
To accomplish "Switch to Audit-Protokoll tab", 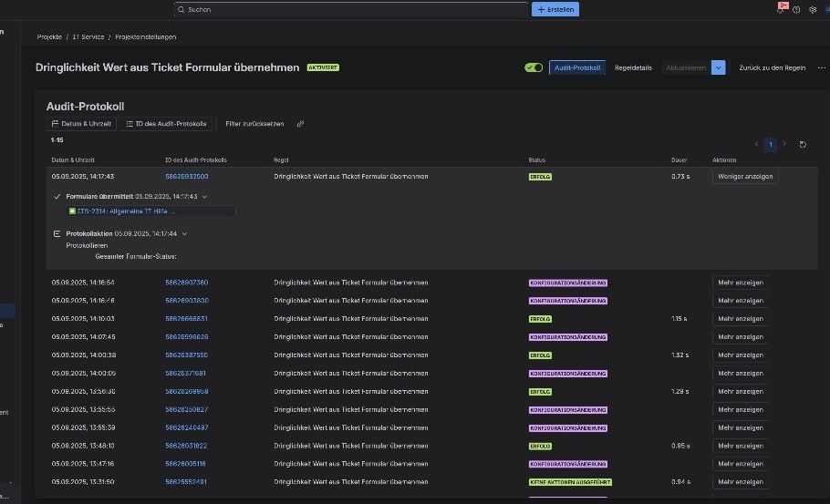I will (x=577, y=67).
